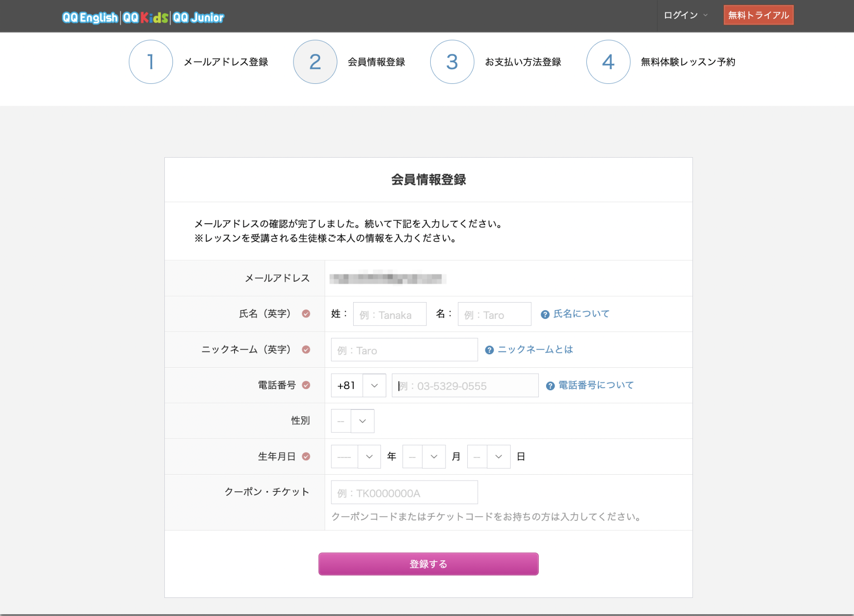The height and width of the screenshot is (616, 854).
Task: Click step 4 circle for 無料体験レッスン予約
Action: pos(609,62)
